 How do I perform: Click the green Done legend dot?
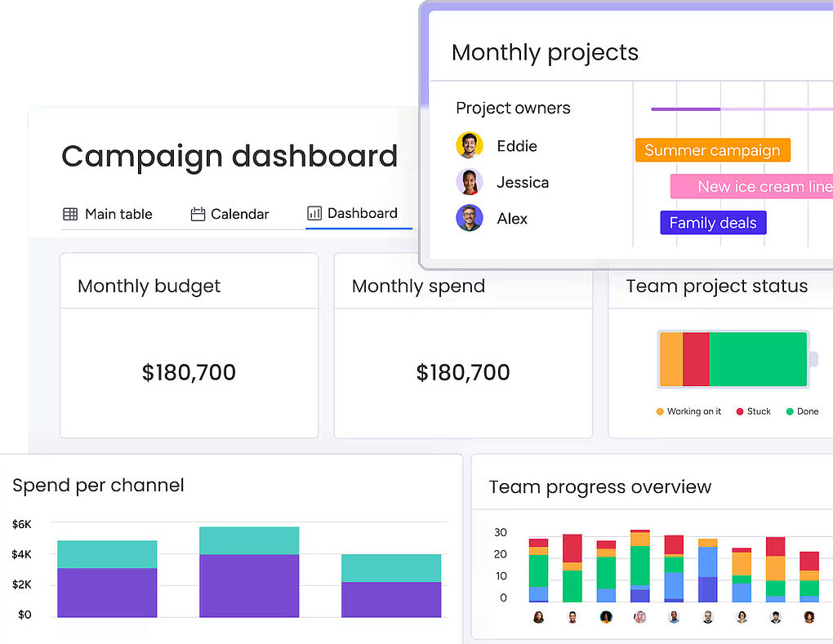point(790,412)
